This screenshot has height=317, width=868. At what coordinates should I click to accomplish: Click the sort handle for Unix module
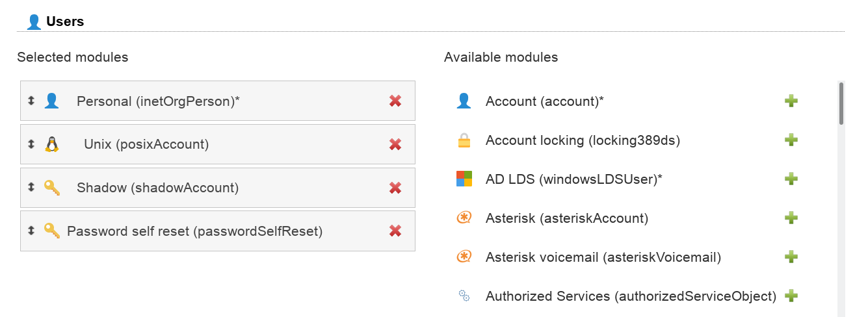(x=31, y=144)
